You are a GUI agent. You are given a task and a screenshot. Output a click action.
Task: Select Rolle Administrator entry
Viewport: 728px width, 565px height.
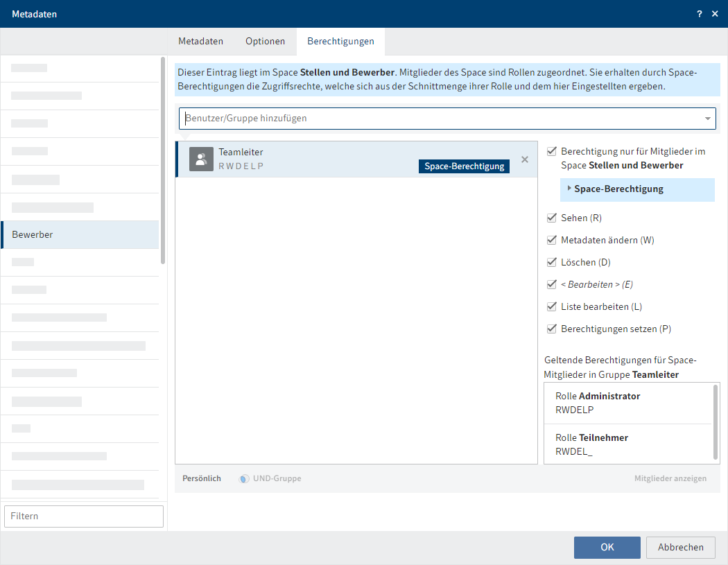[627, 403]
